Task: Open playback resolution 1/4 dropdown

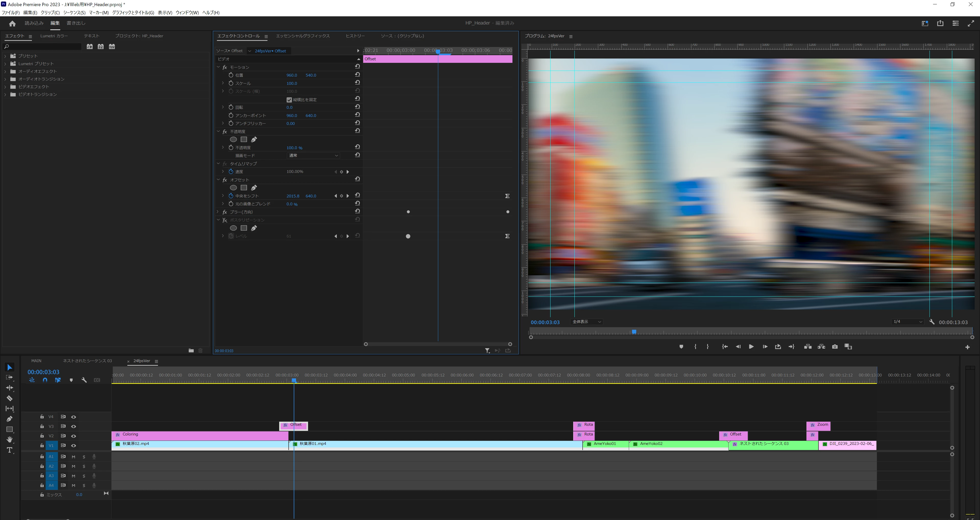Action: tap(907, 322)
